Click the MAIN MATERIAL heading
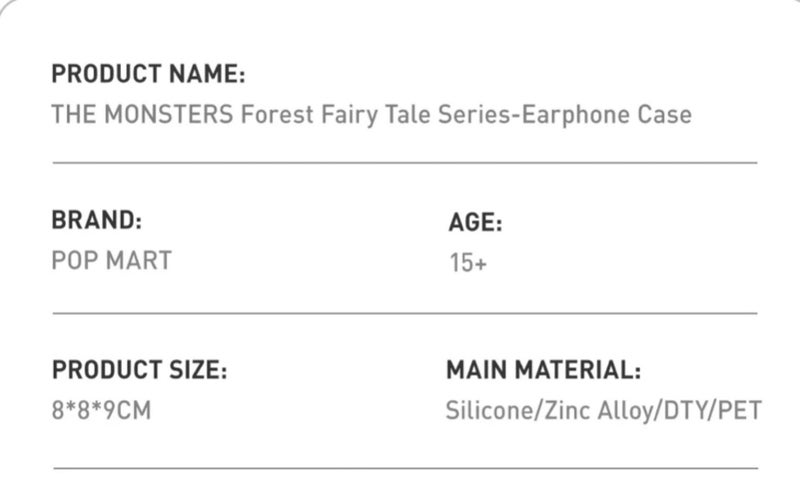This screenshot has width=800, height=501. click(543, 371)
